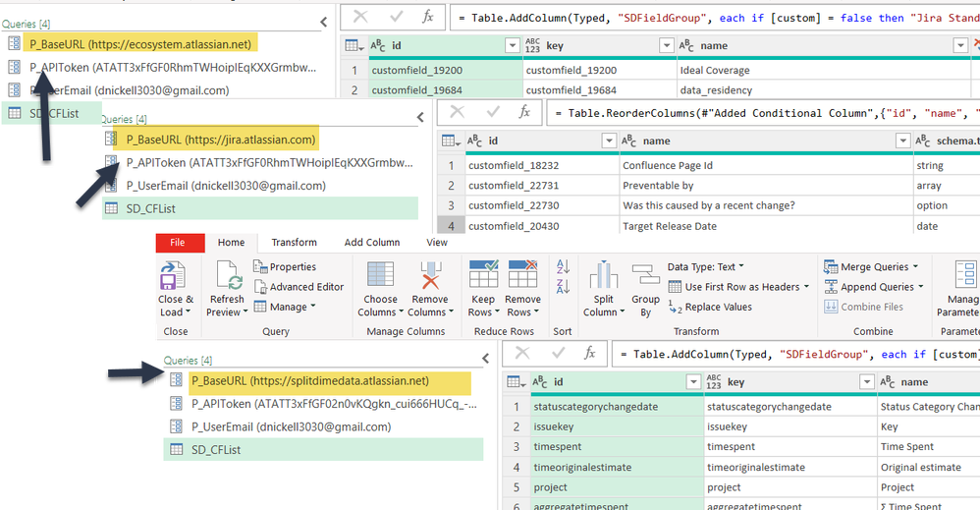
Task: Click the Keep Rows icon
Action: click(483, 275)
